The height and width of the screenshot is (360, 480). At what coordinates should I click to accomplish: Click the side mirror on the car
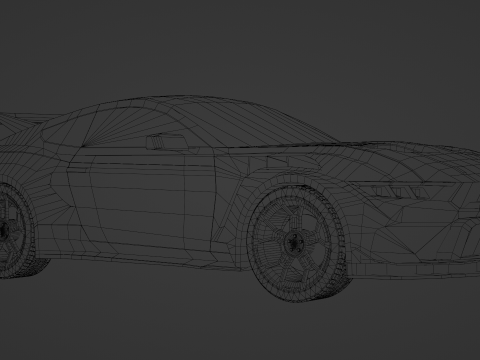pyautogui.click(x=167, y=141)
